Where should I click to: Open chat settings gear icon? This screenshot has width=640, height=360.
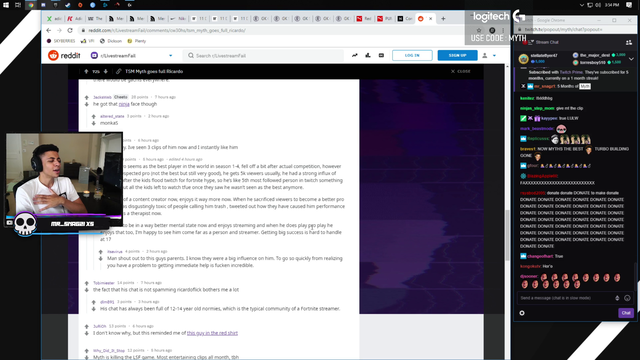click(522, 313)
